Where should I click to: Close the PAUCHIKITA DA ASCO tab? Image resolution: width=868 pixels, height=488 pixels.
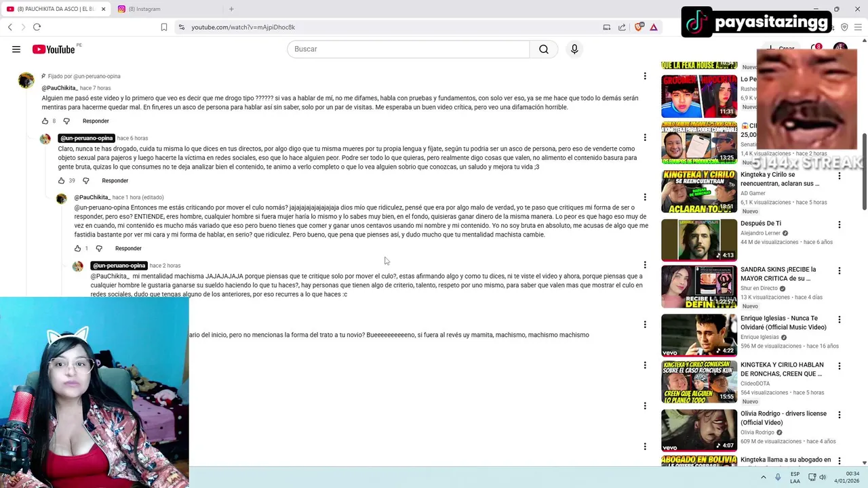click(104, 9)
